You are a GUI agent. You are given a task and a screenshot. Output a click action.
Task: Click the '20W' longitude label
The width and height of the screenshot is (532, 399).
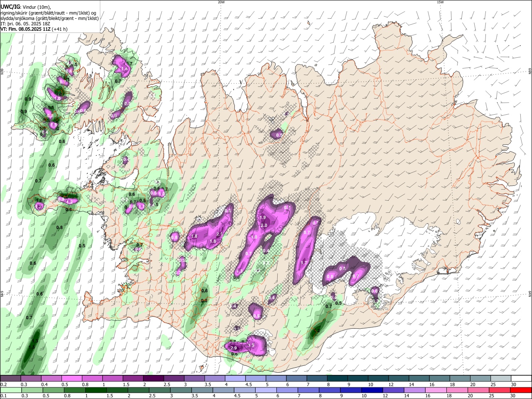pos(221,2)
